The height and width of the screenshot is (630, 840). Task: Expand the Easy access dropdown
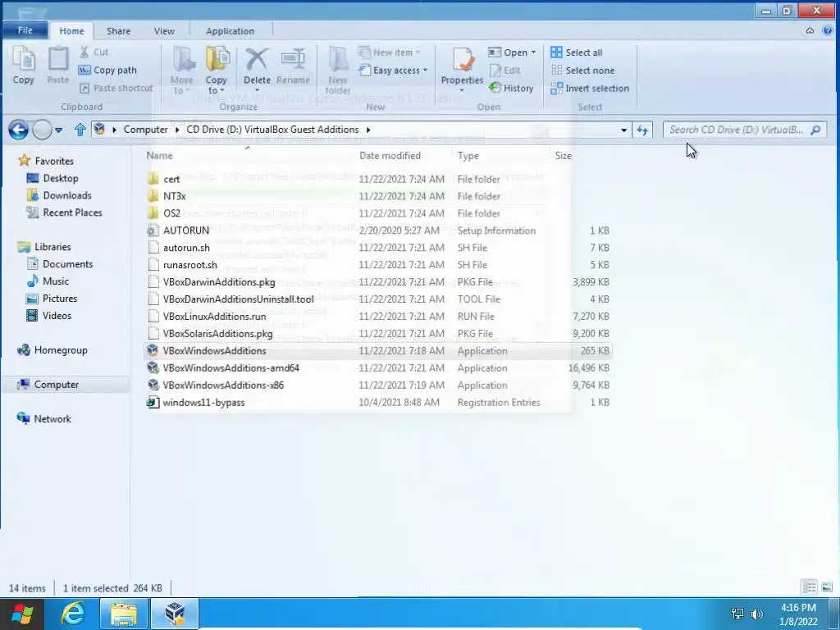point(394,71)
